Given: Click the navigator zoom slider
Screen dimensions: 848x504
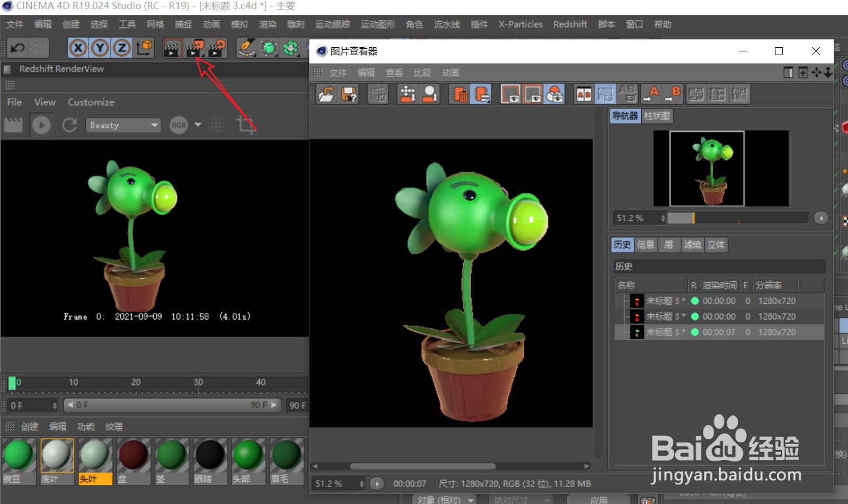Looking at the screenshot, I should click(738, 218).
